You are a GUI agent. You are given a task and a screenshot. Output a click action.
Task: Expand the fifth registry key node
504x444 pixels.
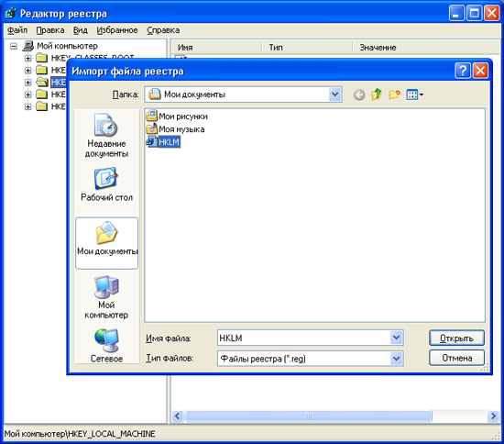click(28, 106)
